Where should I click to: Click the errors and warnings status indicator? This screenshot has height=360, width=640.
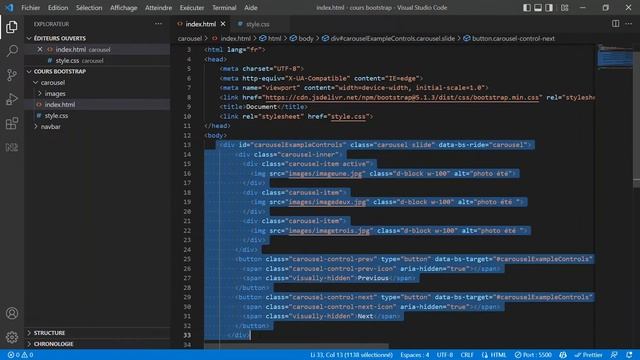tap(20, 355)
